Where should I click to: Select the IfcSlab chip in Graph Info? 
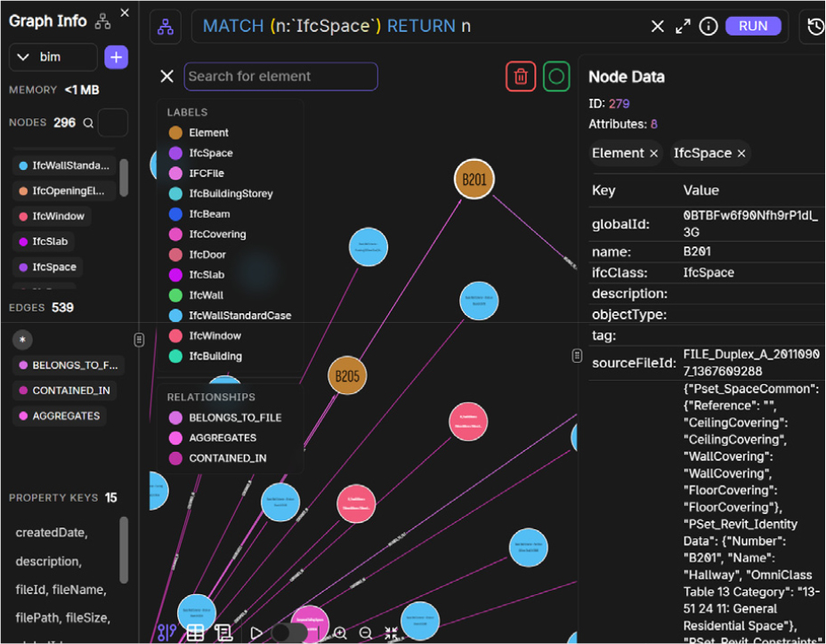[x=44, y=242]
